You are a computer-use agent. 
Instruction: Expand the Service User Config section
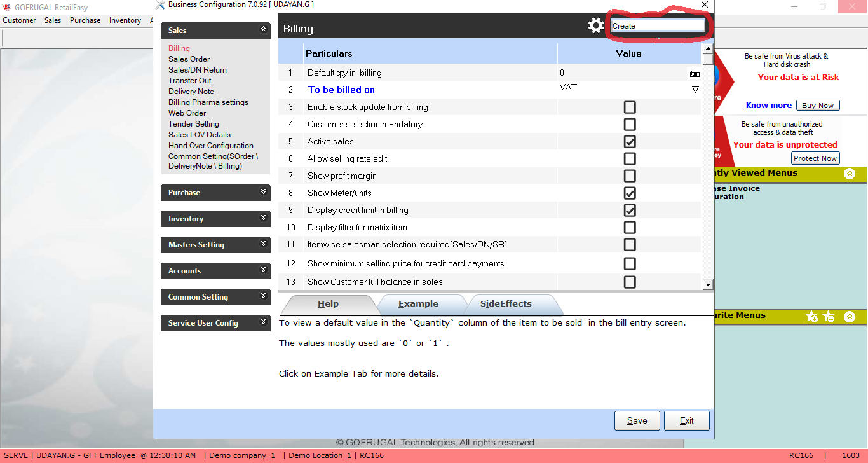[x=264, y=322]
